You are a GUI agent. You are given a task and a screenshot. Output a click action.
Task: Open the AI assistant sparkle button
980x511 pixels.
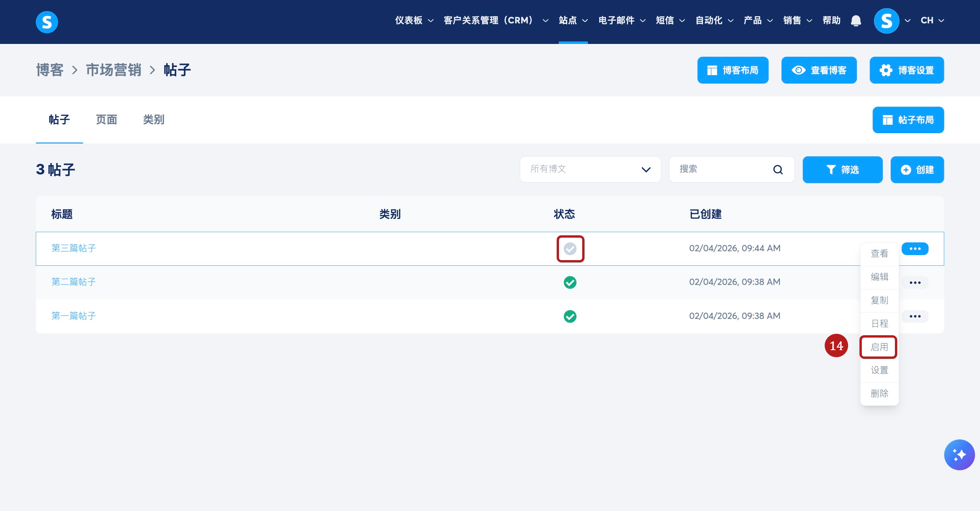click(x=959, y=454)
